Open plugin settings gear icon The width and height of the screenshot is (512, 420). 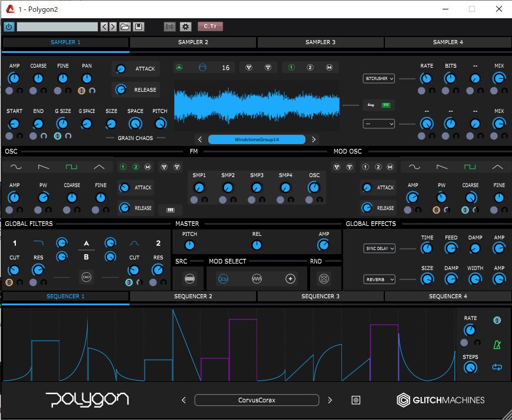(x=185, y=26)
